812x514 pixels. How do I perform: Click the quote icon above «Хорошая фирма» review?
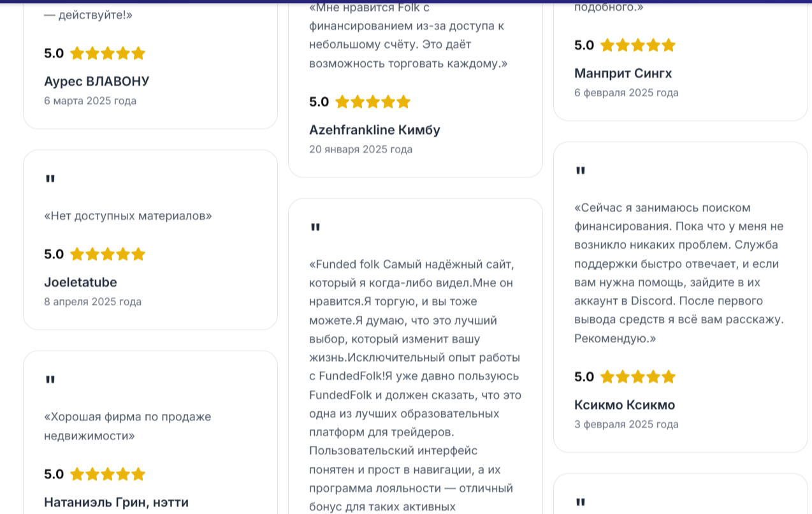point(50,380)
